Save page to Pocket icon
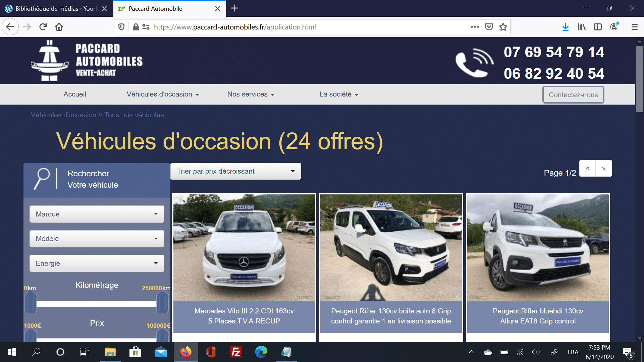The image size is (644, 362). tap(489, 27)
